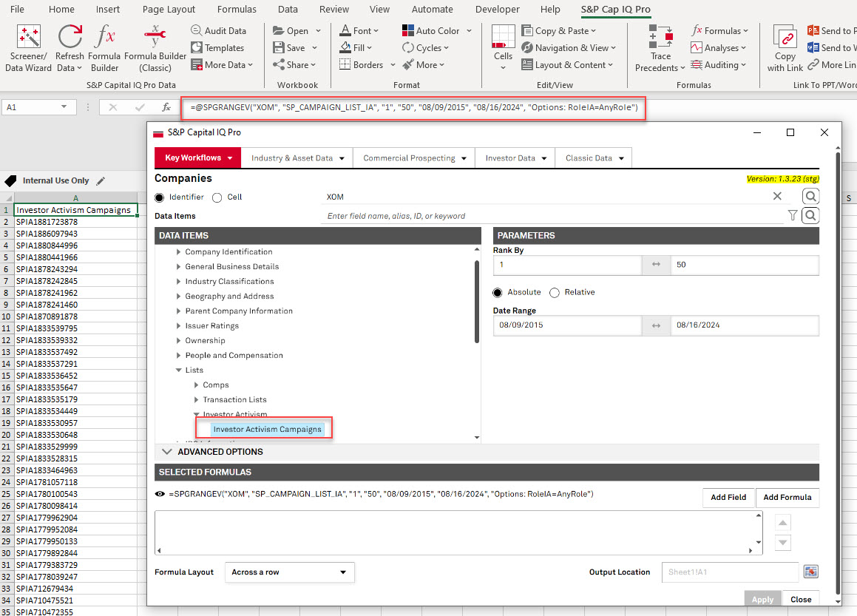Viewport: 857px width, 616px height.
Task: Select the Identifier radio button
Action: [159, 197]
